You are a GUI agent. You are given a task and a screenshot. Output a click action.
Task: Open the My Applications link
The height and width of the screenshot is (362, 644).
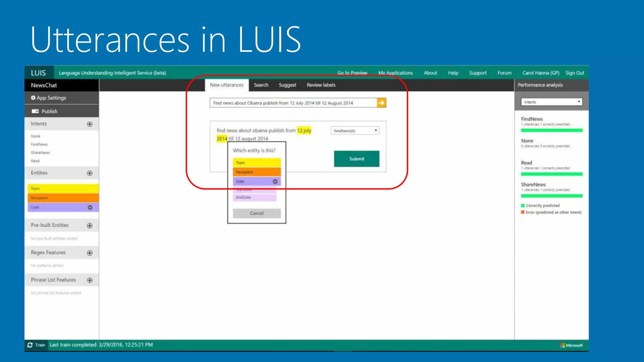[x=396, y=73]
